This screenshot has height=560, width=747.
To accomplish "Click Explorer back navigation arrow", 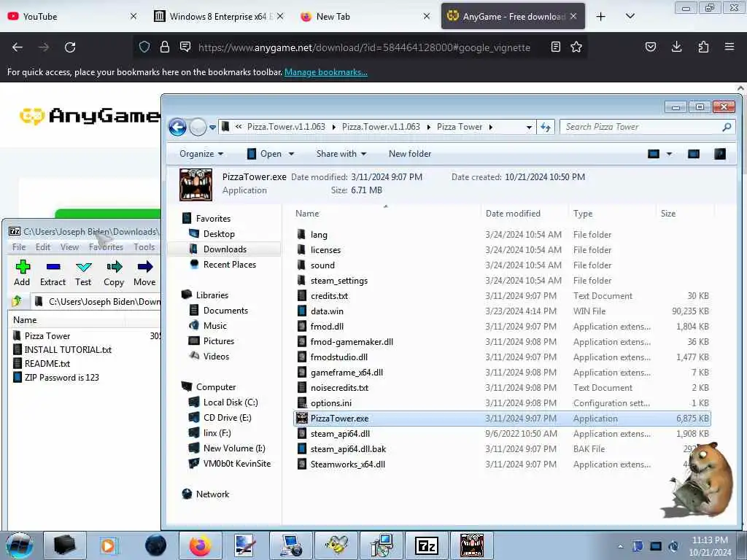I will [x=177, y=127].
